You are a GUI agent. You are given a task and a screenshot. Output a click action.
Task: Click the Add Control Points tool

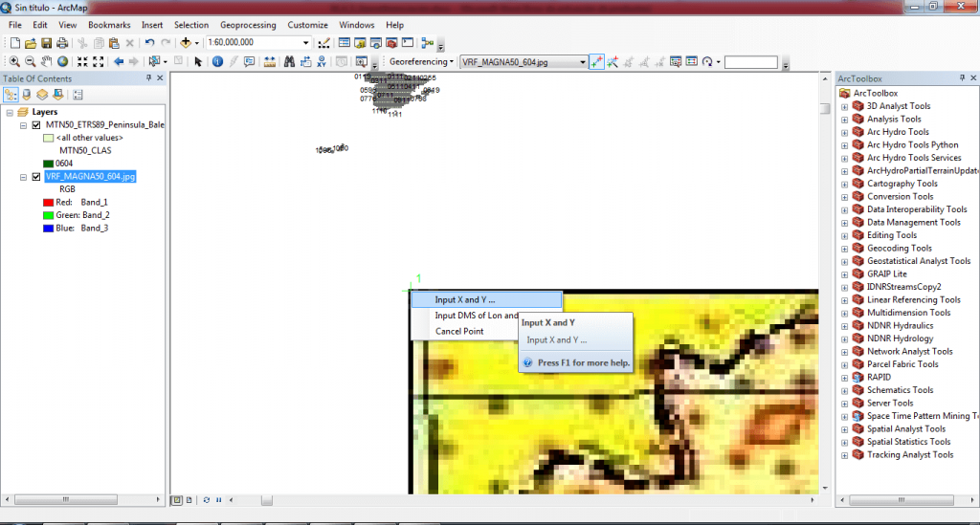597,62
